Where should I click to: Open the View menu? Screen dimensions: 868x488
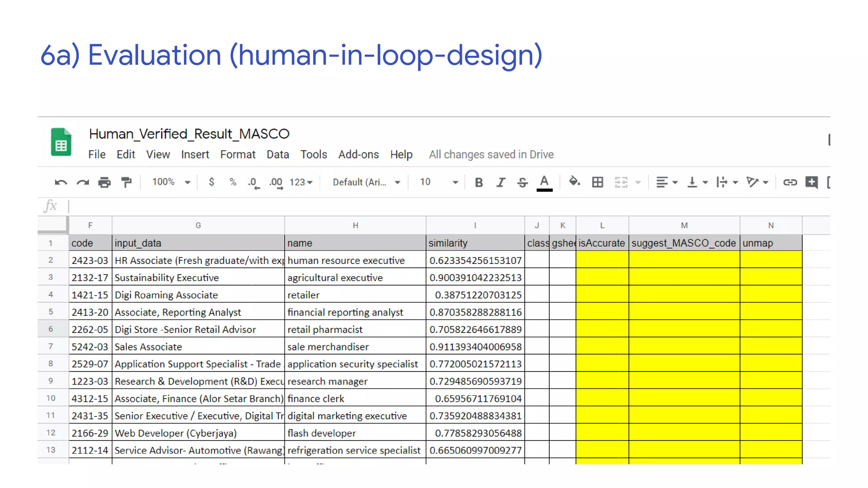[x=158, y=155]
